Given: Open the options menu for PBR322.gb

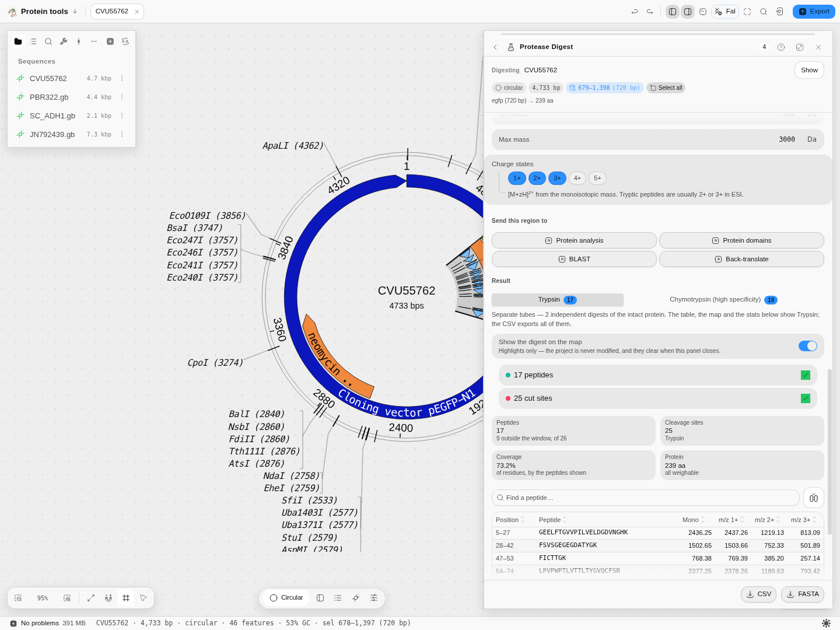Looking at the screenshot, I should [x=122, y=97].
